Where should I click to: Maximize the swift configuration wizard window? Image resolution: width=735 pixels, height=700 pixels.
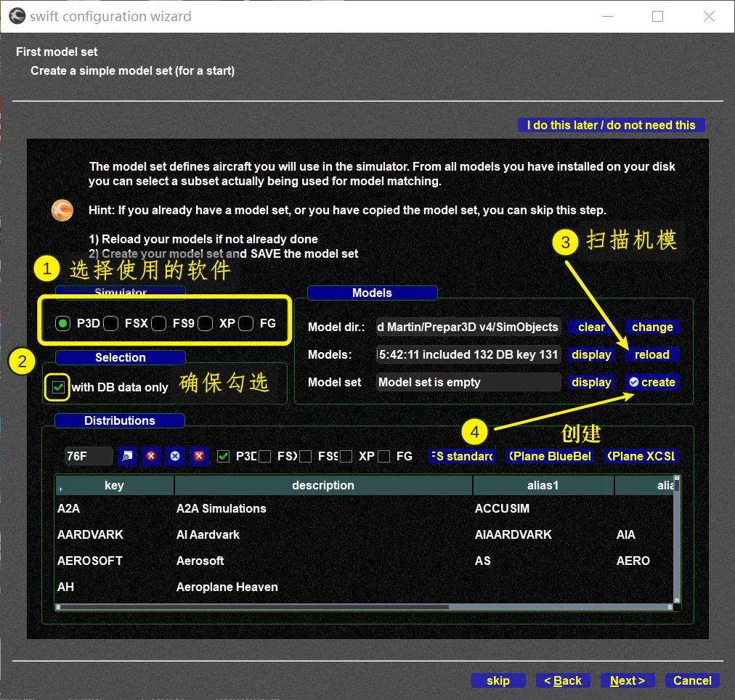[658, 17]
